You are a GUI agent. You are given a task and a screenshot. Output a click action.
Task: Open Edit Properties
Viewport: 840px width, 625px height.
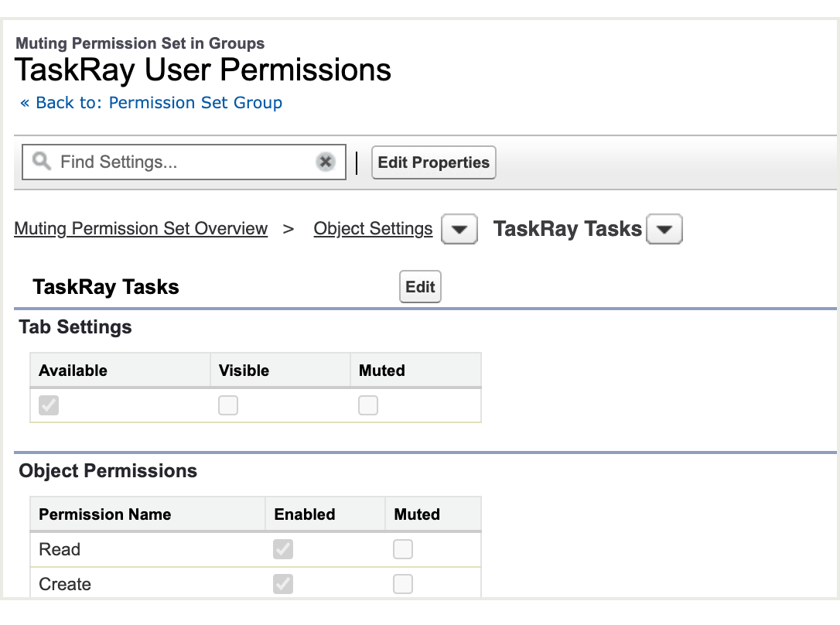[433, 162]
